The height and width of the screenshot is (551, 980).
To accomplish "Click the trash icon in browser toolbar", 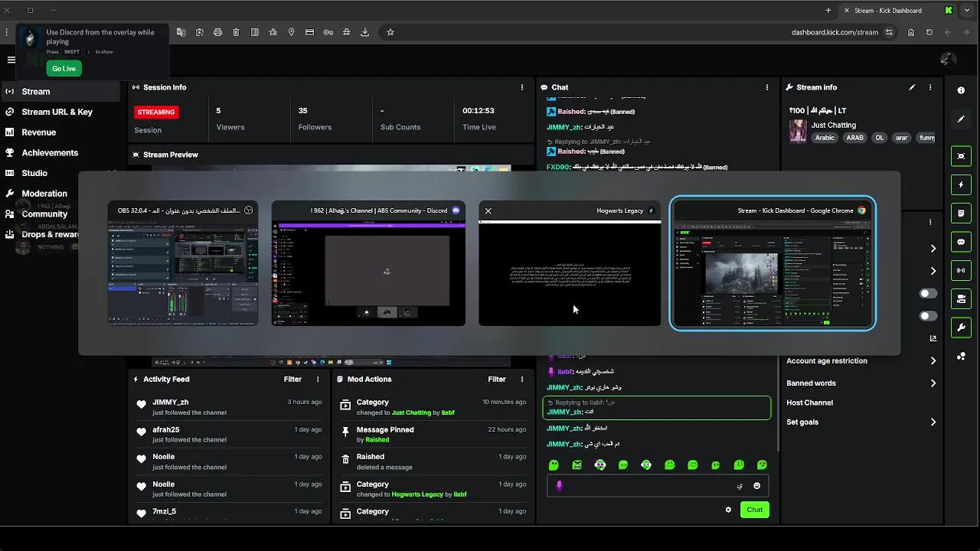I will coord(236,32).
